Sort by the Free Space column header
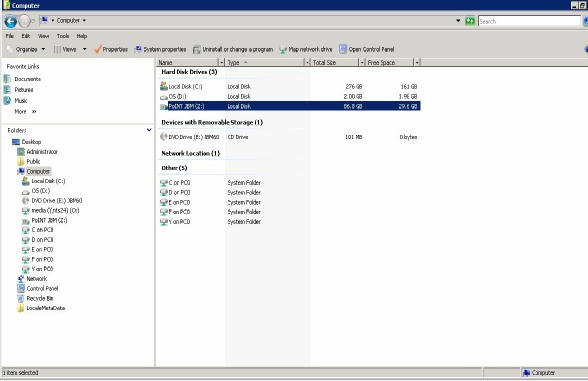Screen dimensions: 588x381 [390, 62]
